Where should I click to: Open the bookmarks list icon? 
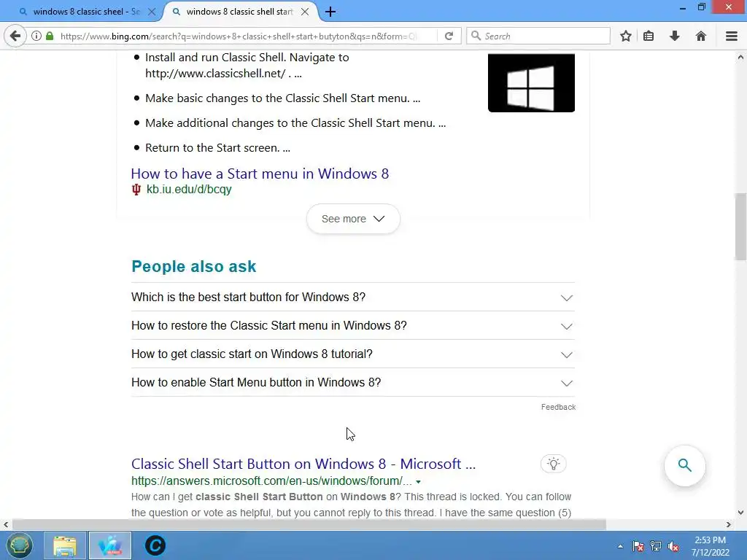point(649,36)
